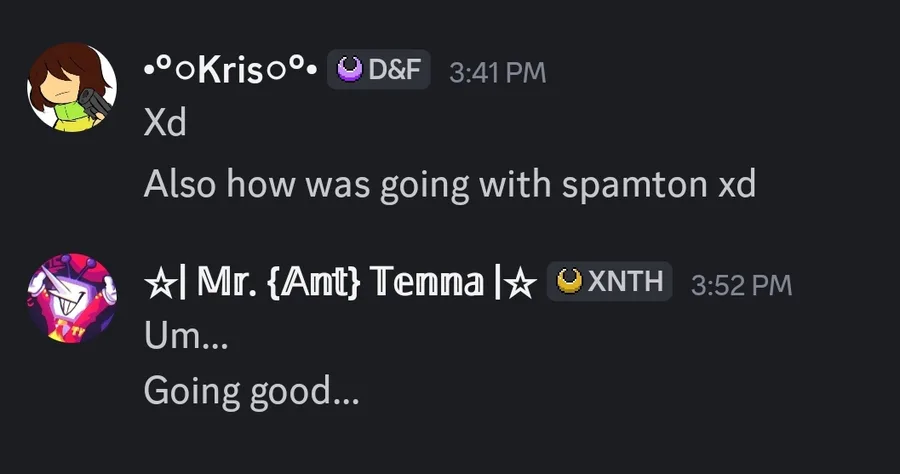Open the D&F server tag badge

pos(379,69)
